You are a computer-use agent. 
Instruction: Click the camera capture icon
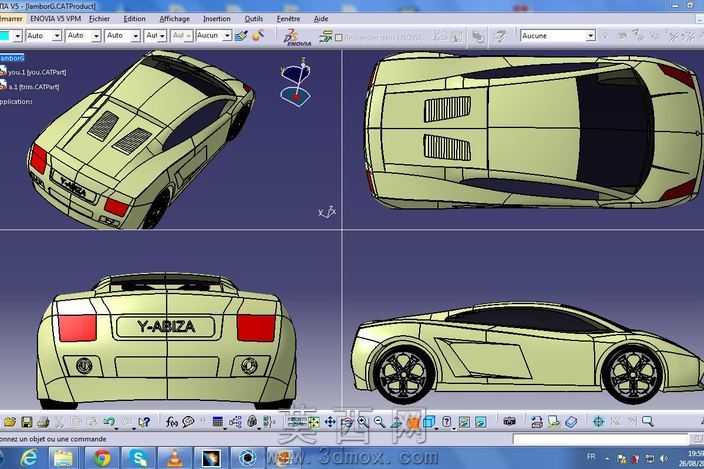(x=509, y=421)
